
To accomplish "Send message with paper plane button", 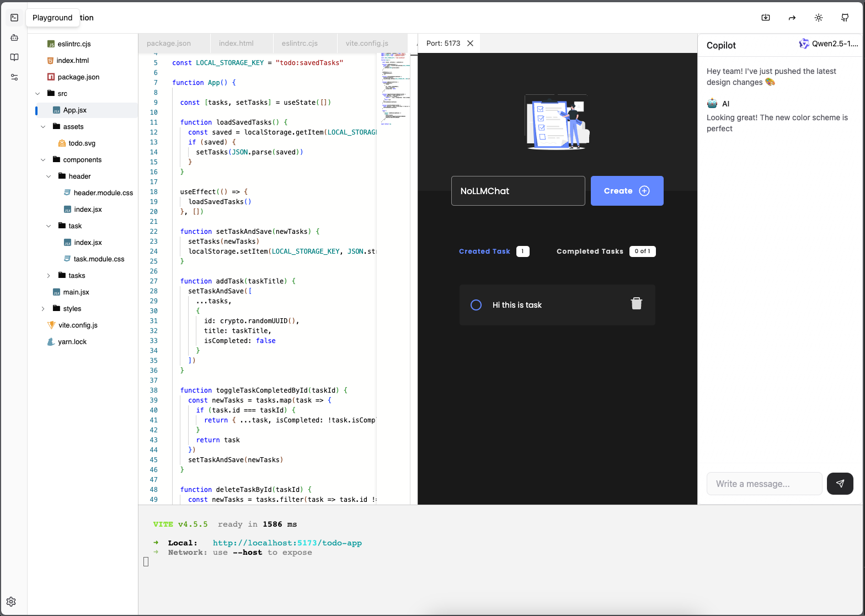I will 840,484.
